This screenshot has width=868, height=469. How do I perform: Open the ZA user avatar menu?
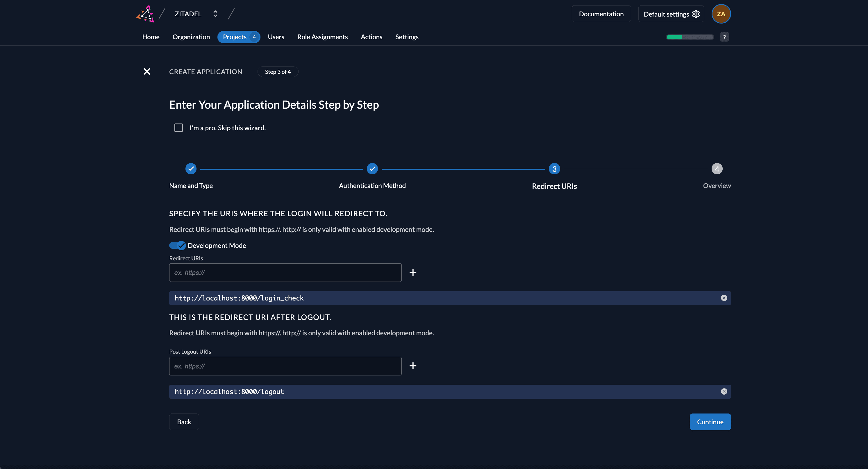721,14
